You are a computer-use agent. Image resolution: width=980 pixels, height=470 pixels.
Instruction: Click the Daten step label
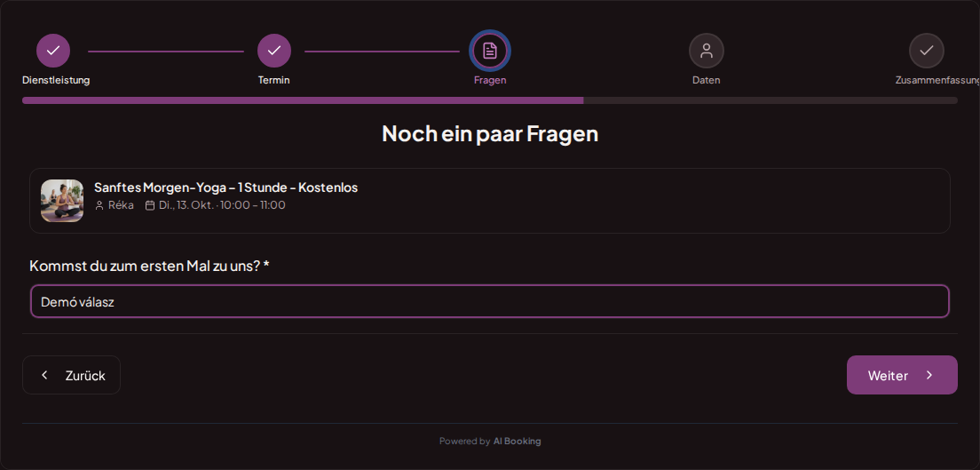coord(707,80)
